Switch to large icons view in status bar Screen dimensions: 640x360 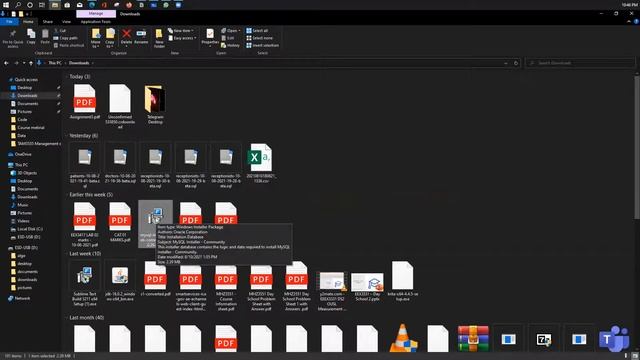point(635,356)
